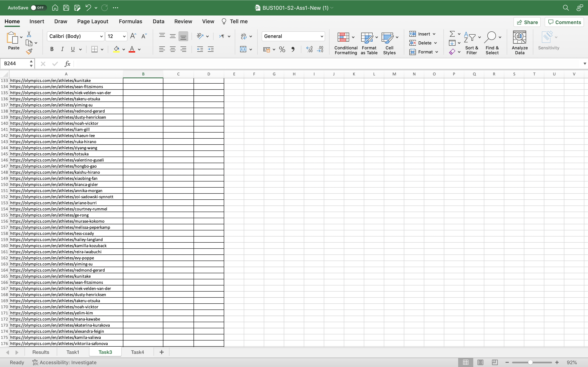
Task: Click the percent style icon
Action: (282, 50)
